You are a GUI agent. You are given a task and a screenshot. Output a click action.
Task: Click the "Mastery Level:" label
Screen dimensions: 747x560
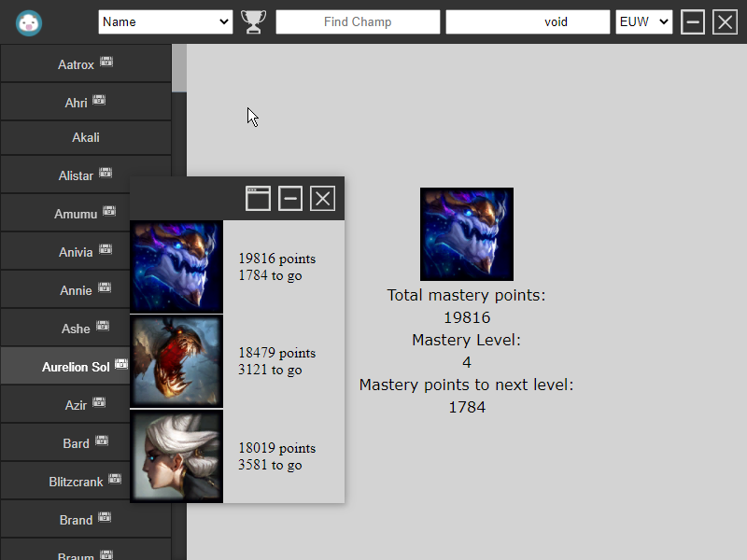[466, 340]
